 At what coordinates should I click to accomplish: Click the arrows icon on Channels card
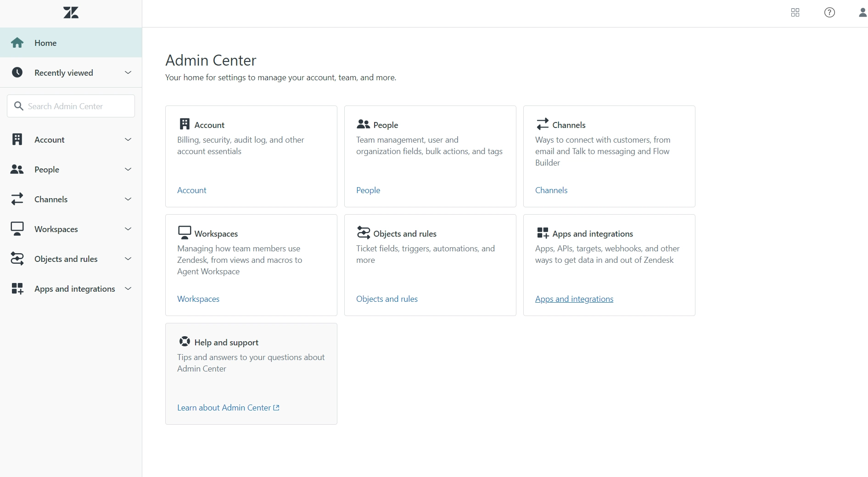tap(543, 124)
